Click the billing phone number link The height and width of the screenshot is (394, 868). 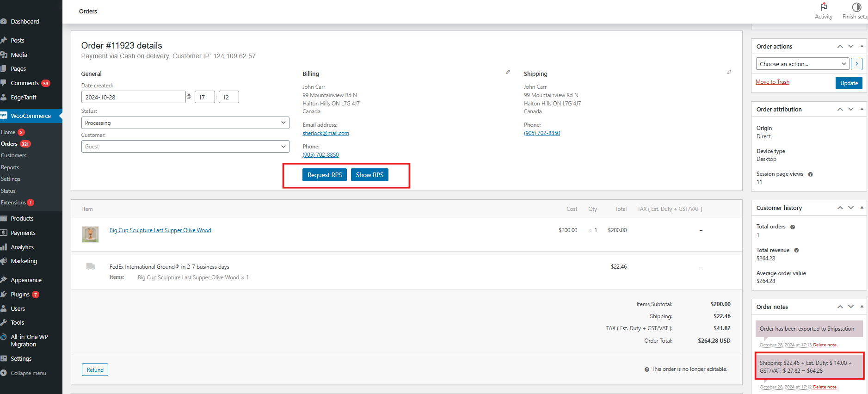pyautogui.click(x=320, y=155)
